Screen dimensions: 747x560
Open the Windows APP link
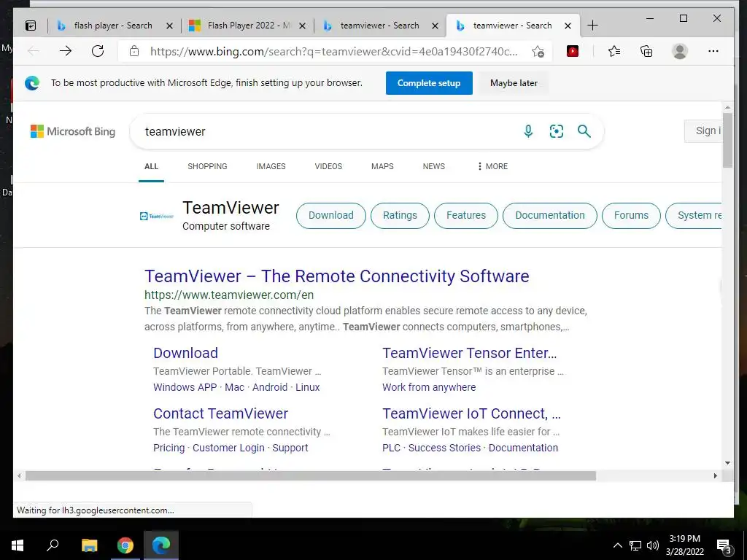tap(185, 387)
